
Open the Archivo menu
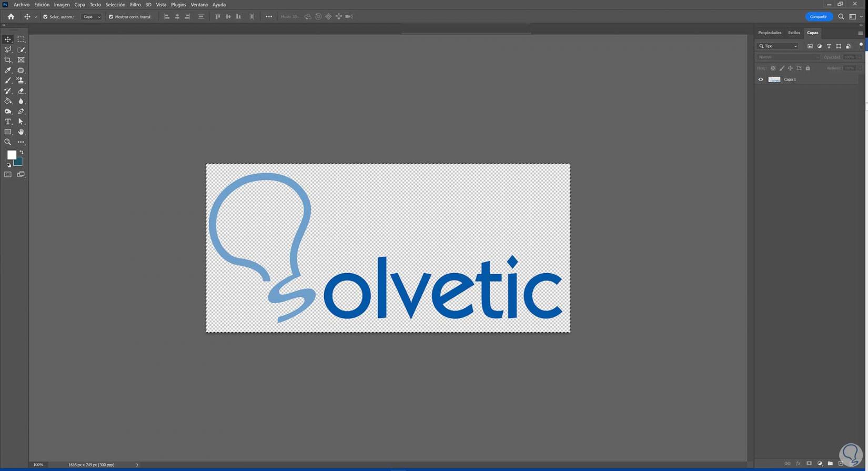[22, 5]
